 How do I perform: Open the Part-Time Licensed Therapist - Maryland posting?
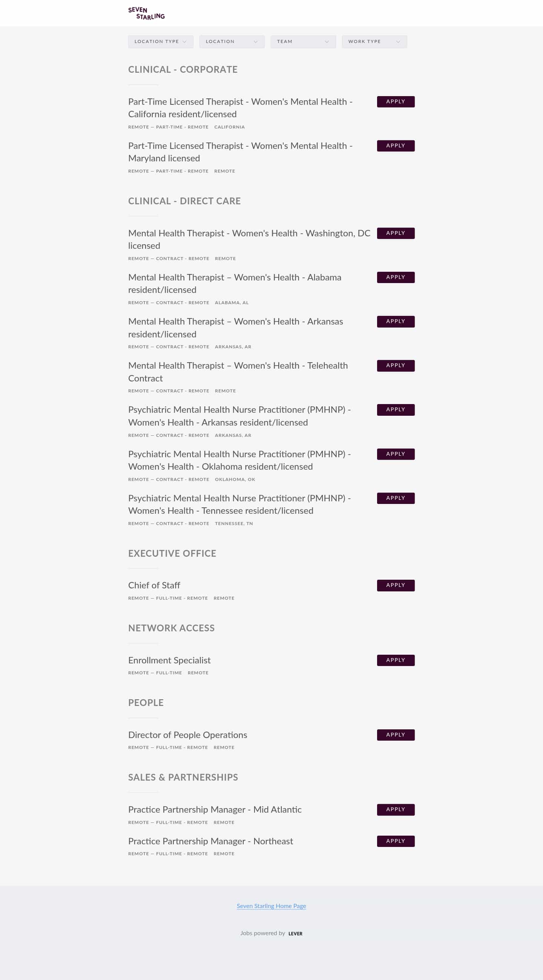point(240,152)
